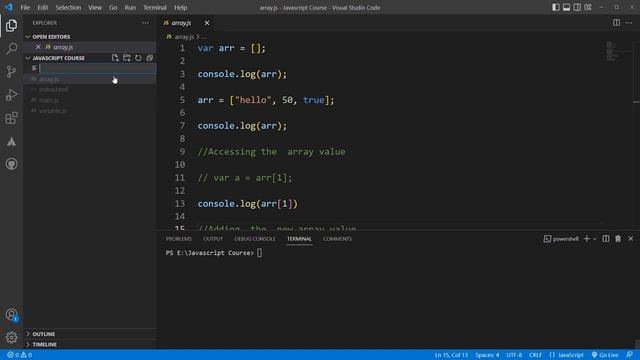
Task: Split the terminal panel
Action: point(606,239)
